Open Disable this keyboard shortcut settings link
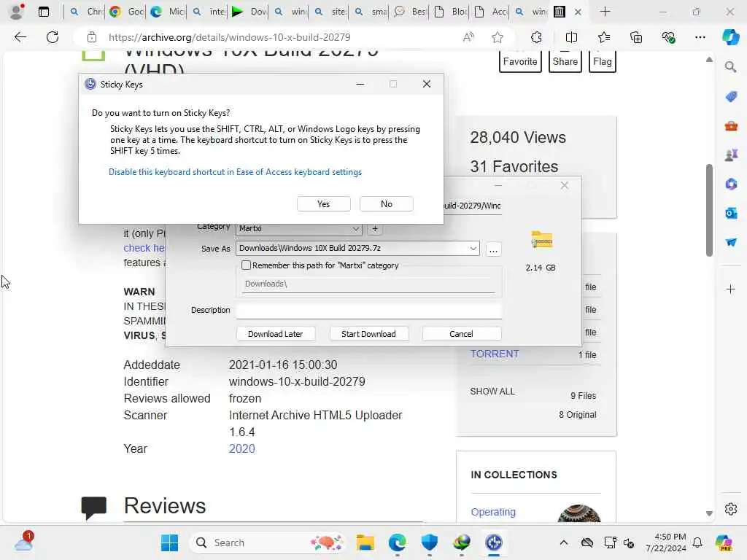 pos(235,172)
